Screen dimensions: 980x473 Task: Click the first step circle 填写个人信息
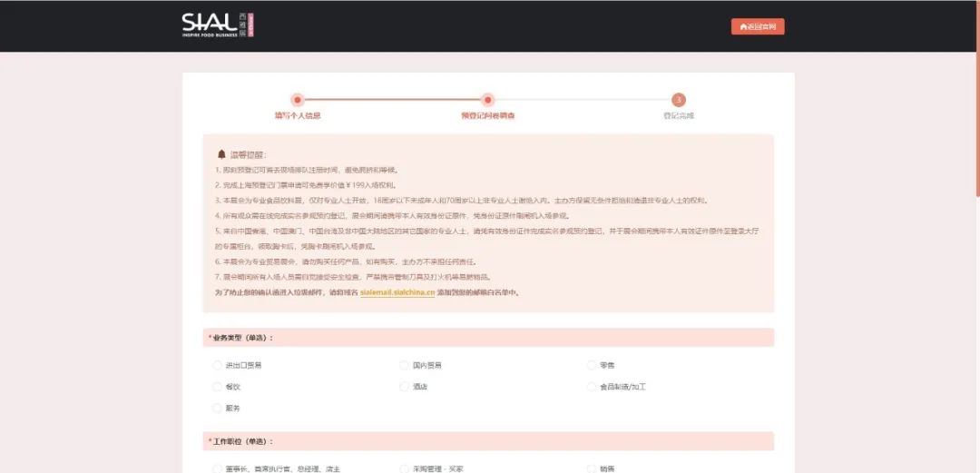click(298, 100)
